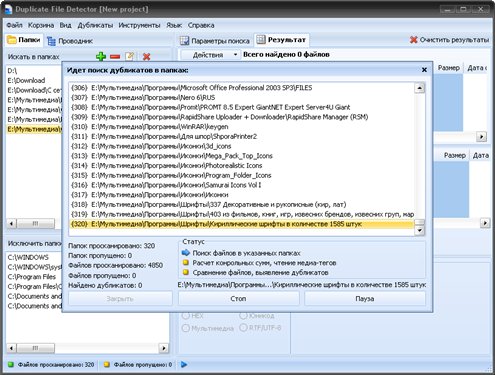Click the blue play arrow in status bar
Image resolution: width=495 pixels, height=375 pixels.
tap(184, 364)
